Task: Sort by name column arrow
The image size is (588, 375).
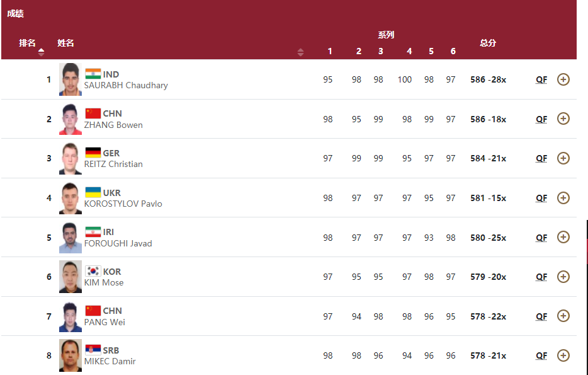Action: [300, 52]
